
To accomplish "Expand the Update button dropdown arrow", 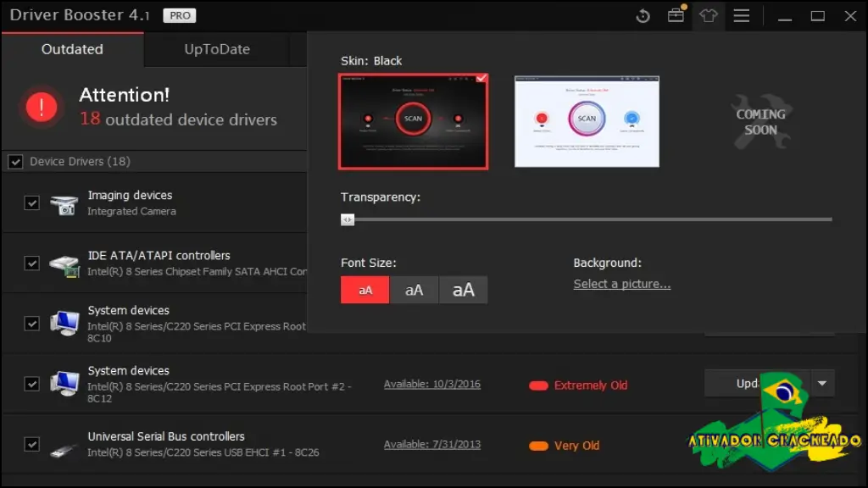I will tap(822, 384).
